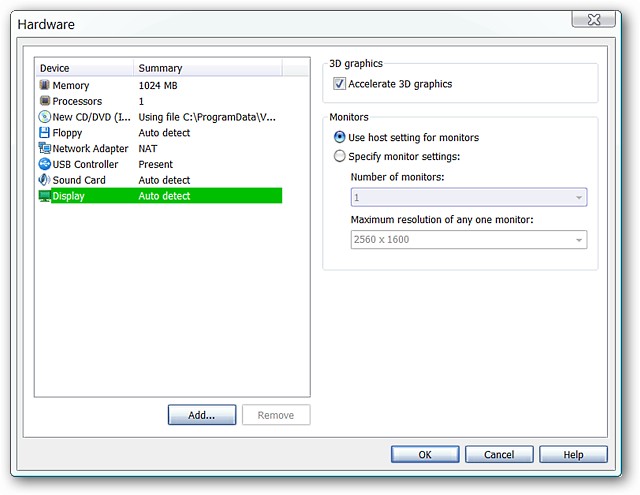The width and height of the screenshot is (640, 495).
Task: Click the Floppy disk icon
Action: tap(44, 133)
